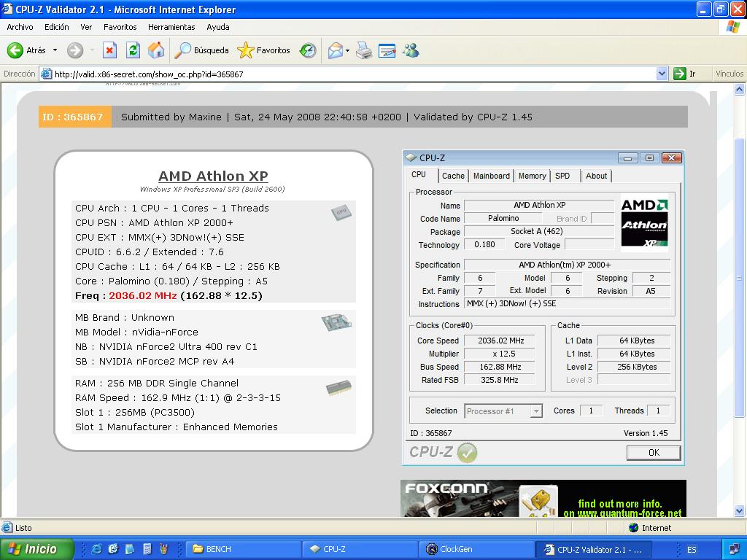Viewport: 747px width, 560px height.
Task: Select the CPU tab in CPU-Z image
Action: click(419, 175)
